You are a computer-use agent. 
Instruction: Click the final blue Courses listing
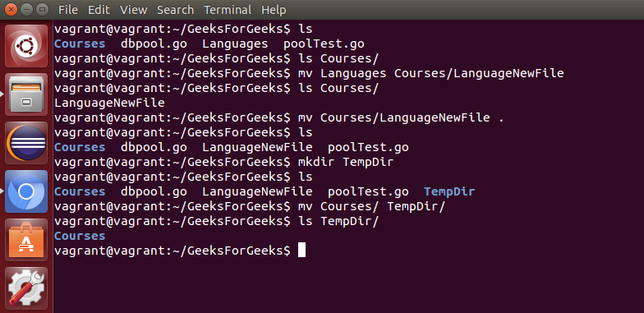coord(80,236)
